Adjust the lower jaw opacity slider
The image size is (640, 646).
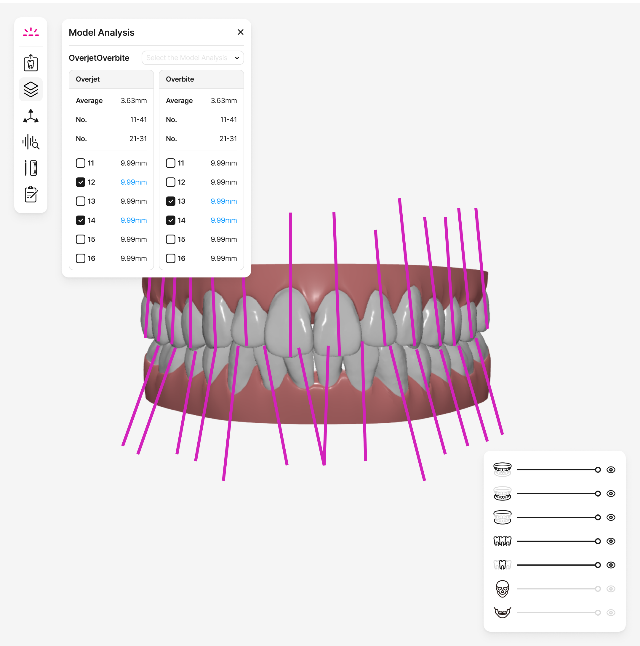(x=559, y=494)
